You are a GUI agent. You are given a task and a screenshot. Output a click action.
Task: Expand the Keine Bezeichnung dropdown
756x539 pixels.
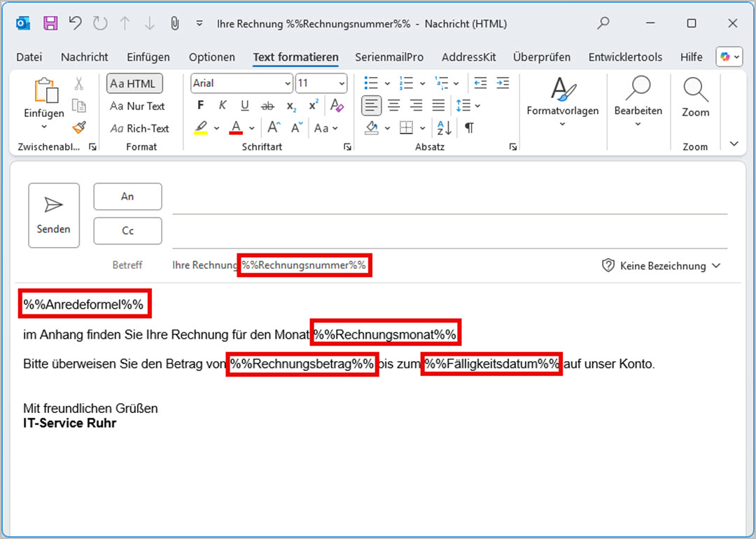click(x=661, y=266)
